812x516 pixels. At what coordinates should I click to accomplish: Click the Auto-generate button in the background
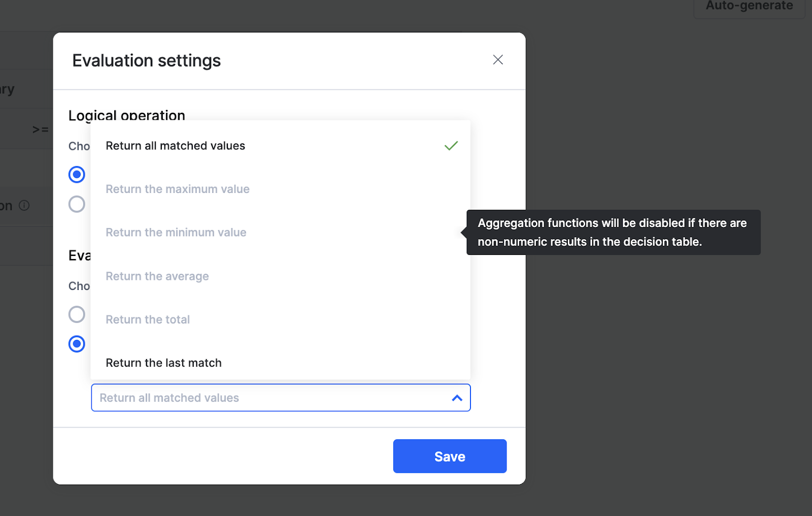[749, 6]
